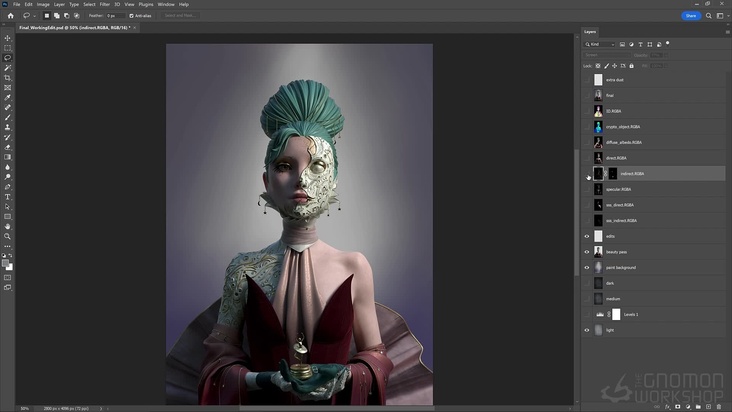Select the Crop tool
The width and height of the screenshot is (732, 412).
pos(7,78)
